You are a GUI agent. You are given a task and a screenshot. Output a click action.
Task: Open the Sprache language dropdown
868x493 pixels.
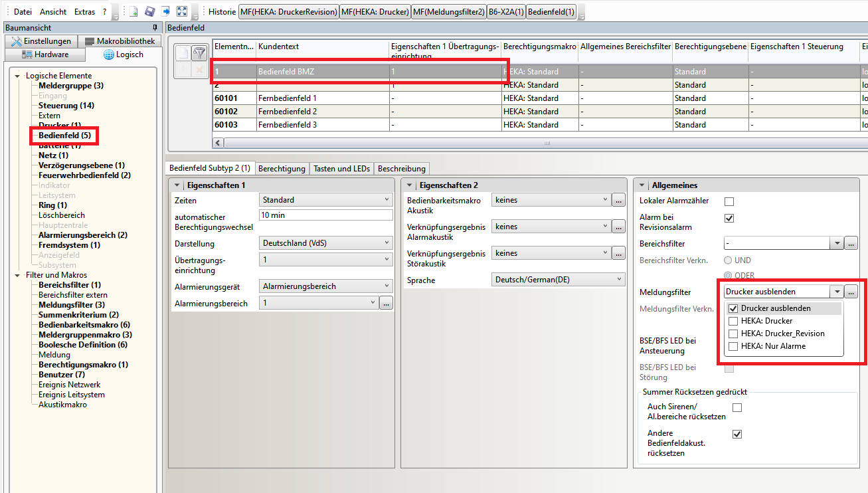coord(559,280)
